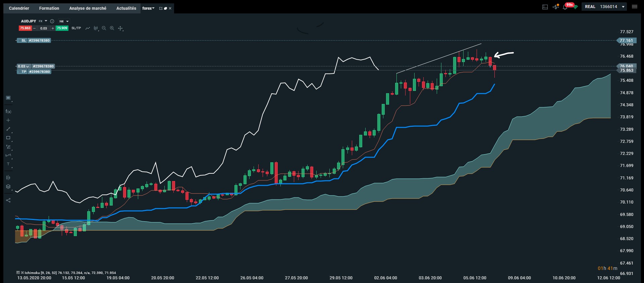The image size is (644, 283).
Task: Remove the Ichimoku indicator with X
Action: [22, 273]
